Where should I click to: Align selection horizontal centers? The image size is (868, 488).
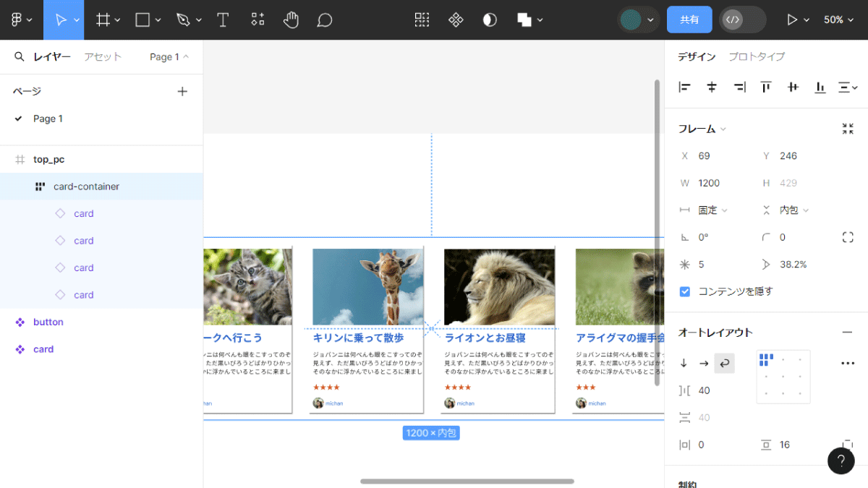tap(712, 87)
